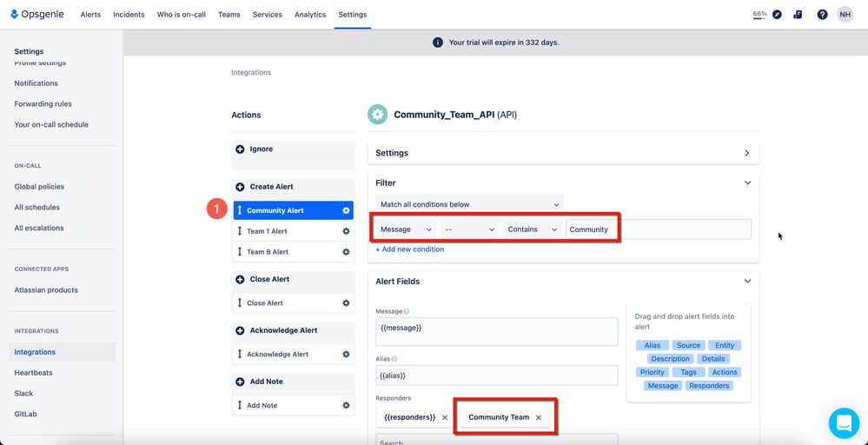Collapse the Alert Fields section
The width and height of the screenshot is (868, 445).
tap(747, 282)
